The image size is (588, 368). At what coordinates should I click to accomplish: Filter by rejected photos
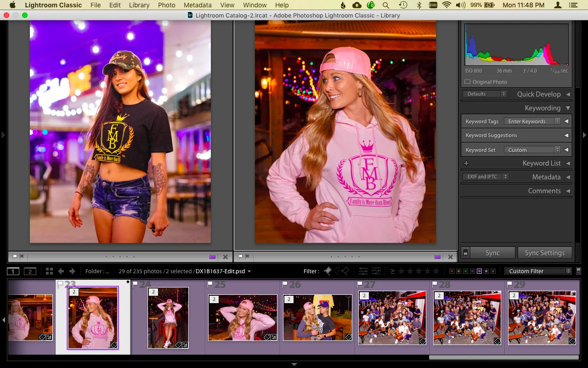[345, 271]
